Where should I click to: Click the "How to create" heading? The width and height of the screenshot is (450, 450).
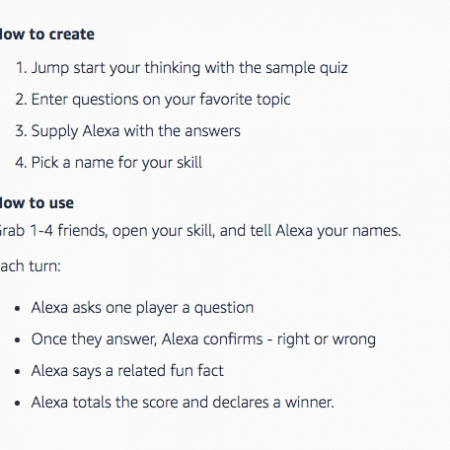point(47,34)
